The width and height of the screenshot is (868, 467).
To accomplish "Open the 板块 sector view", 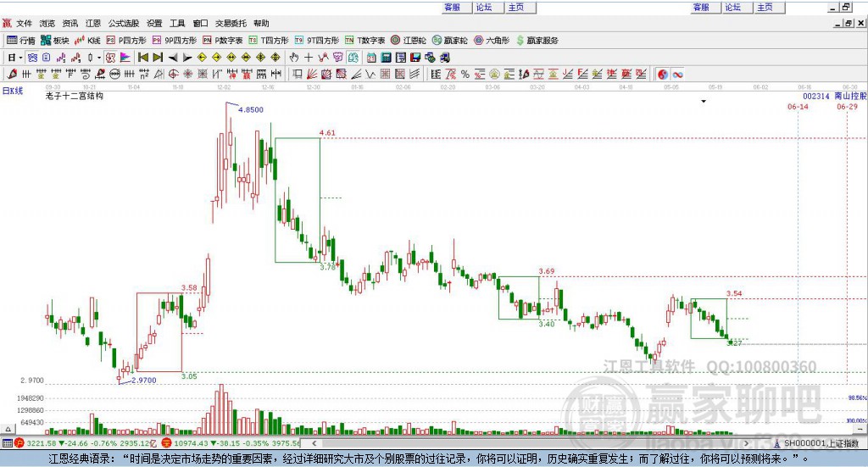I will (55, 41).
